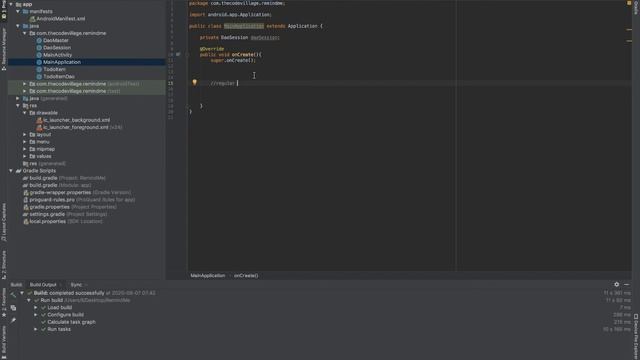The width and height of the screenshot is (640, 360).
Task: Open the Favorites side tab
Action: pos(4,302)
